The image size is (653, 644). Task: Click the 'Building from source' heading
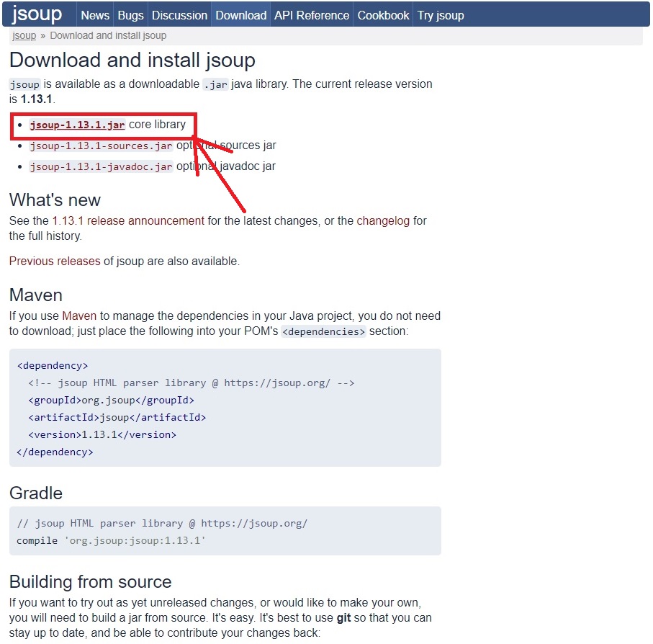pos(91,582)
